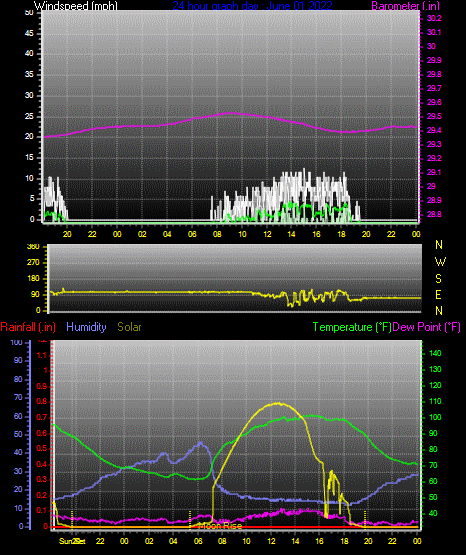Image resolution: width=466 pixels, height=555 pixels.
Task: Click the "29.2" barometer axis value
Action: 434,158
